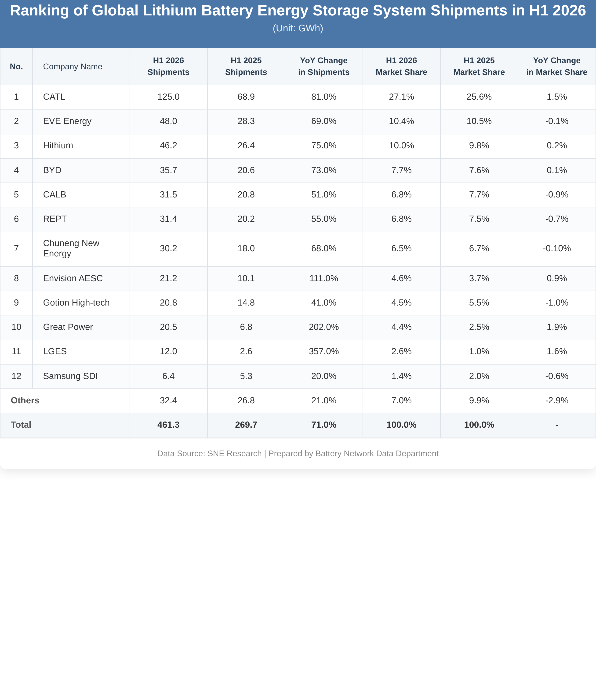596x700 pixels.
Task: Select the H1 2026 Shipments header
Action: coord(168,66)
